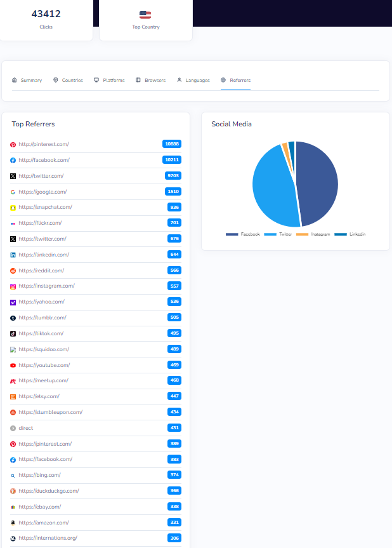Click the direct traffic arrow icon

point(13,428)
